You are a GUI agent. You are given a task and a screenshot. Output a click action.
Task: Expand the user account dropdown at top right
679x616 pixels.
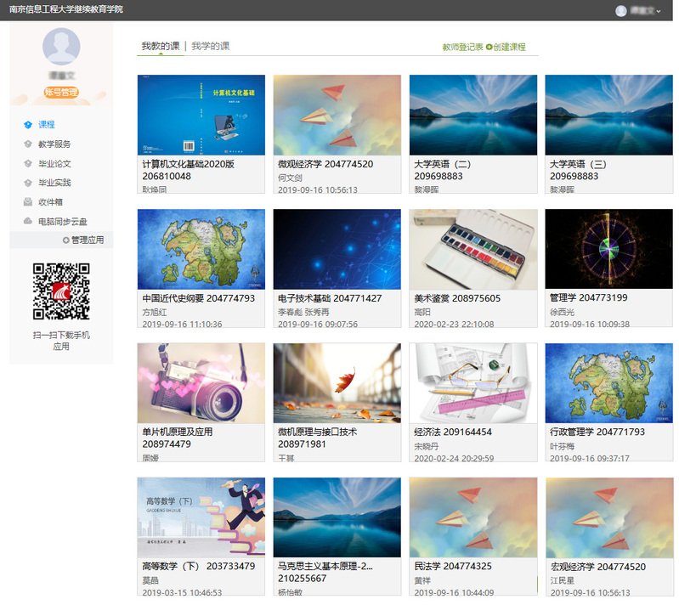659,11
